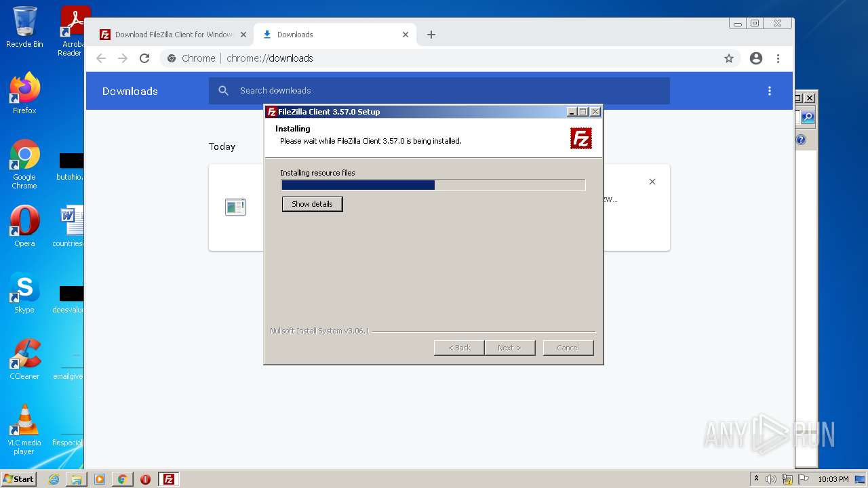Open the Recycle Bin desktop icon
Screen dimensions: 868x488
tap(24, 27)
